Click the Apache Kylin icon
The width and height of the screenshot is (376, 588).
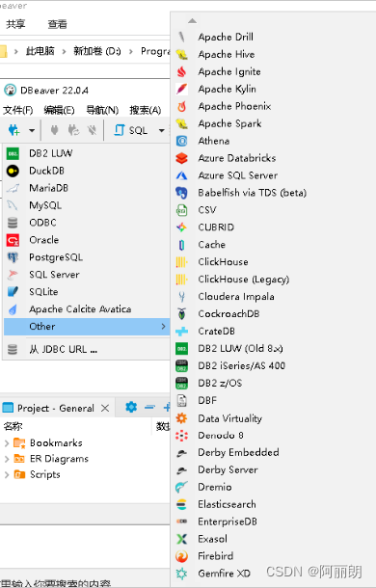click(x=181, y=90)
